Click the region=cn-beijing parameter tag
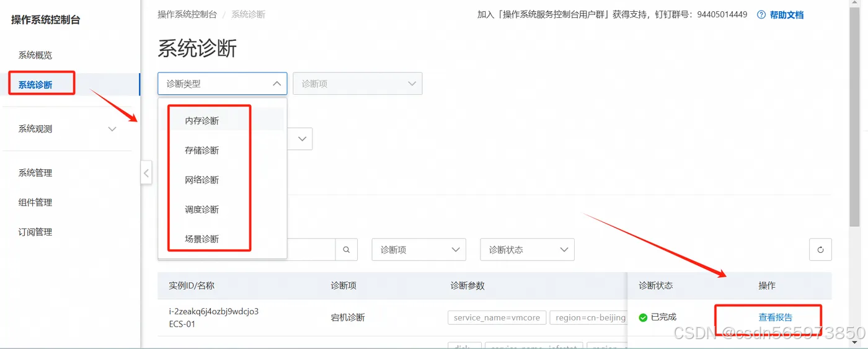The image size is (868, 349). point(588,317)
